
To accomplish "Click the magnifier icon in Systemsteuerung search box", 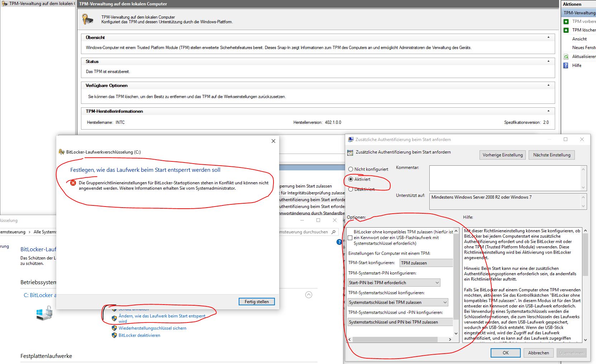I will click(x=334, y=232).
